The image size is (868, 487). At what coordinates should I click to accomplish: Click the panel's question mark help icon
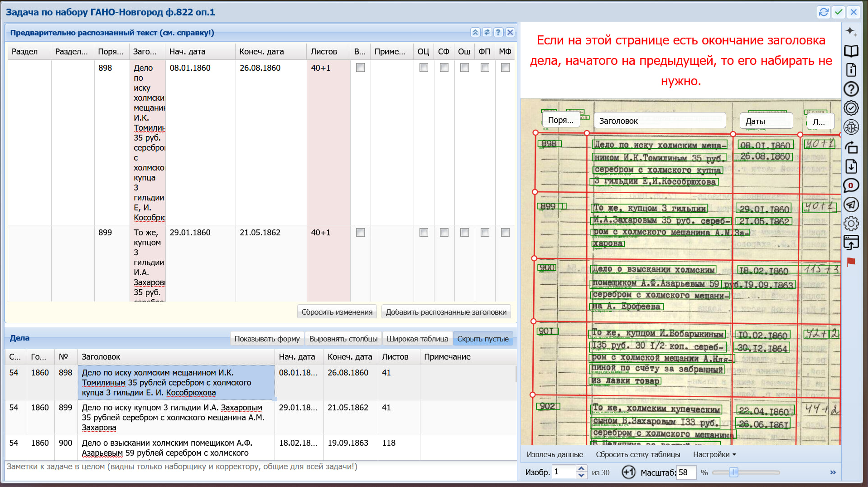coord(498,32)
